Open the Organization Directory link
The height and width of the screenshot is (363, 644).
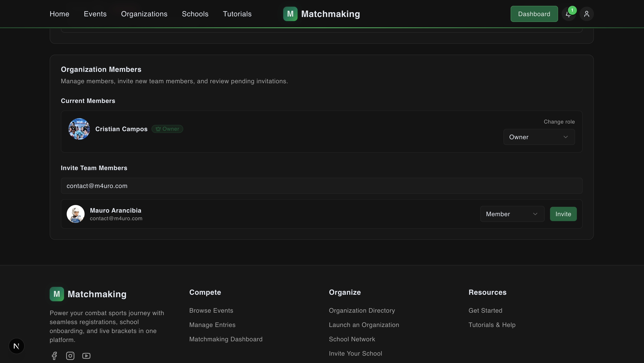tap(362, 310)
